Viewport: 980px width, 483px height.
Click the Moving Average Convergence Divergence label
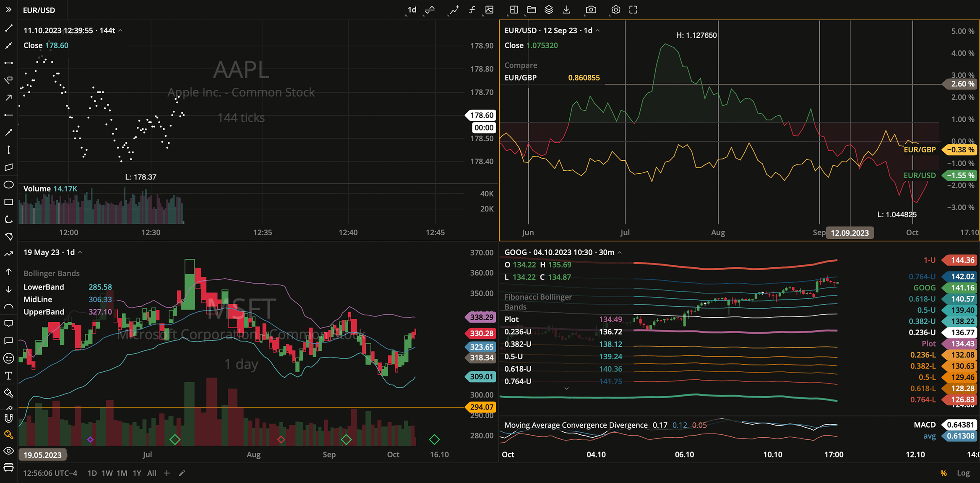pyautogui.click(x=576, y=425)
